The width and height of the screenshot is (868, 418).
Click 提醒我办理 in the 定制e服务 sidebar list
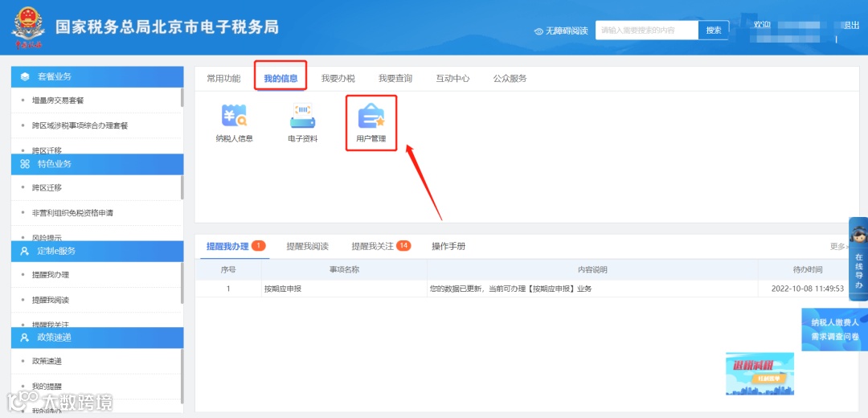51,275
